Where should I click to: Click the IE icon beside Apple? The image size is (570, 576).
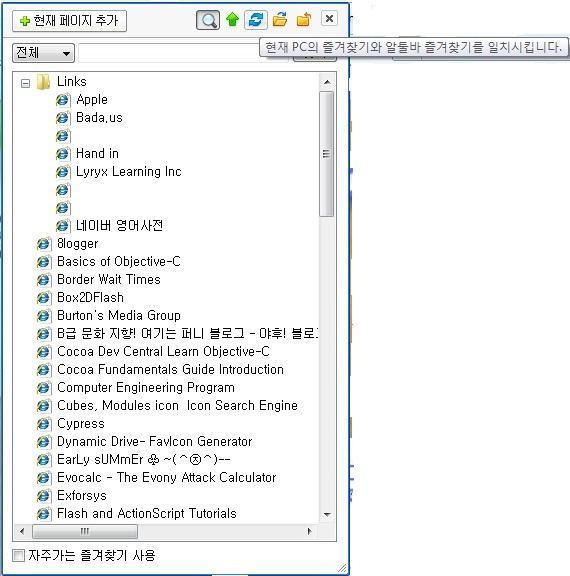pos(63,100)
